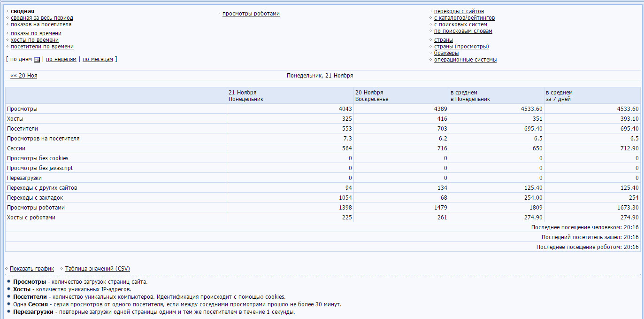The height and width of the screenshot is (319, 644).
Task: Open «просмотры роботами» report
Action: pos(251,14)
